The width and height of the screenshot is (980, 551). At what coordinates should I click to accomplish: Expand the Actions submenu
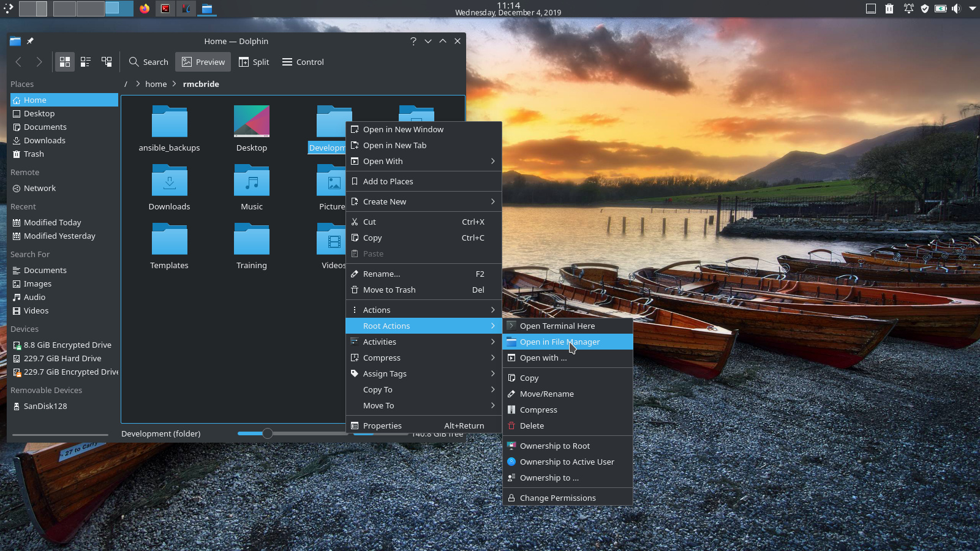[x=424, y=310]
